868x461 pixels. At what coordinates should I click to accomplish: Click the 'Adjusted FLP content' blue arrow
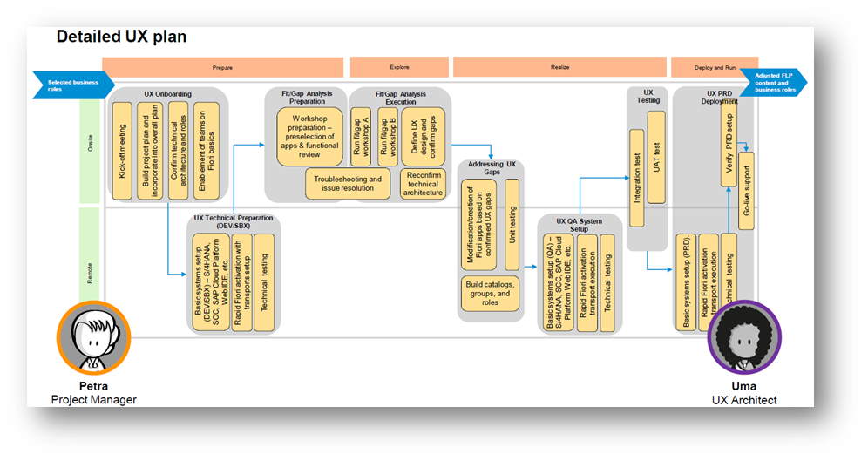tap(775, 84)
